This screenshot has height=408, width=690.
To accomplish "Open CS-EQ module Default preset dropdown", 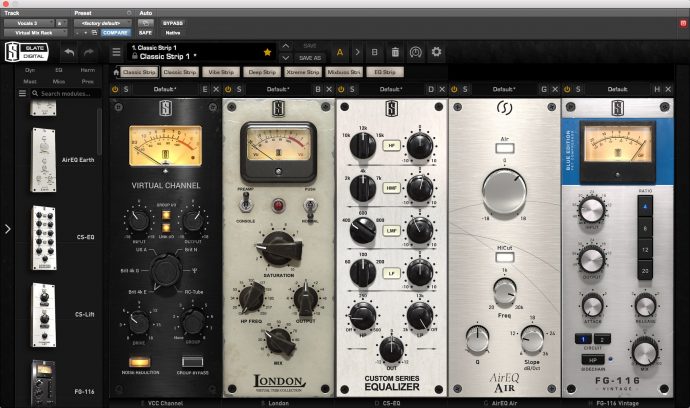I will point(391,89).
